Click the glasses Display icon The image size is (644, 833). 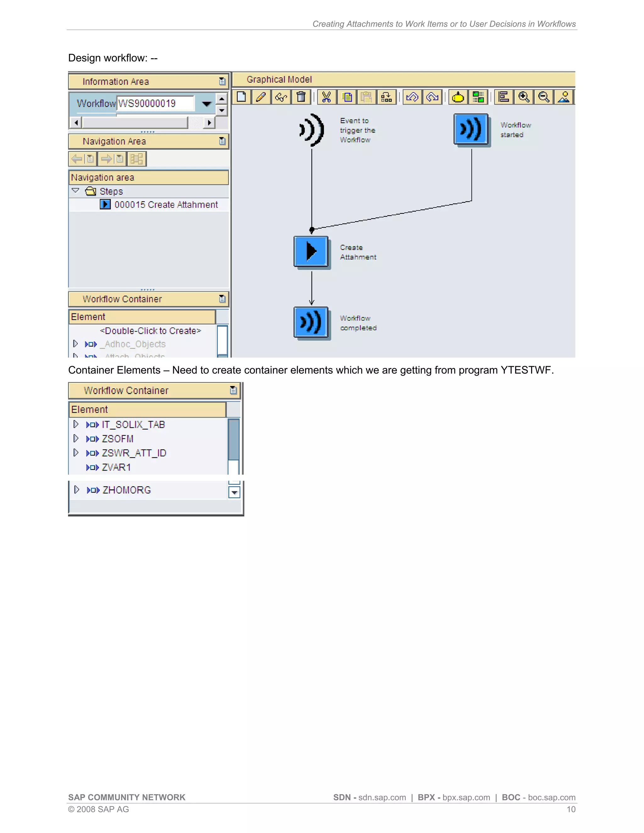point(281,97)
